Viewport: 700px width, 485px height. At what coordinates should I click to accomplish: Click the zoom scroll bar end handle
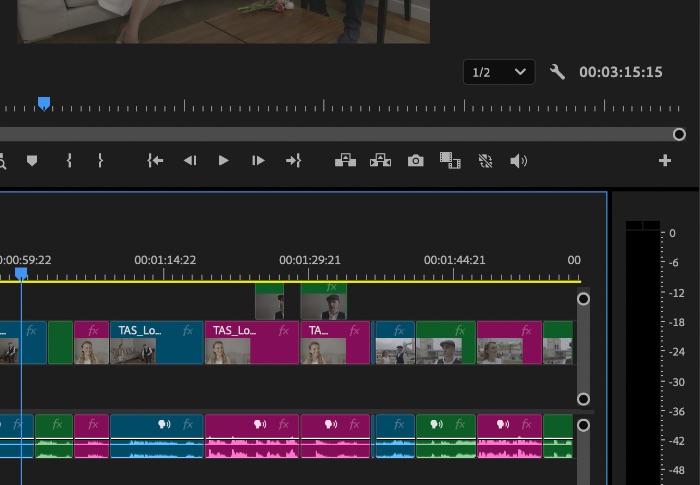tap(679, 134)
